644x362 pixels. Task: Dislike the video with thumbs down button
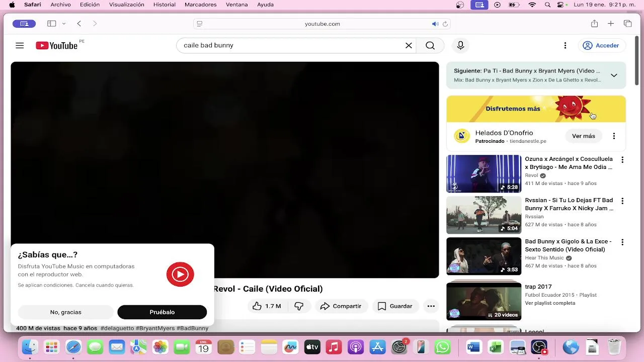pyautogui.click(x=299, y=306)
